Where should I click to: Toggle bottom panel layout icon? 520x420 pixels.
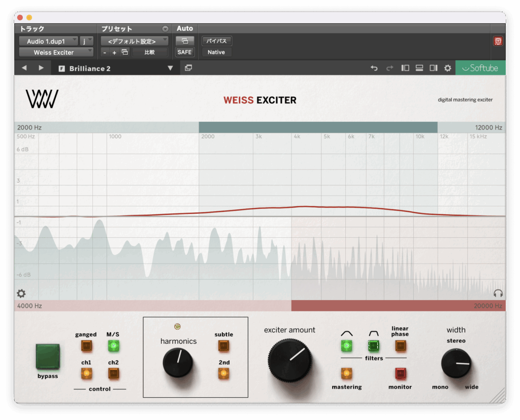click(x=419, y=68)
